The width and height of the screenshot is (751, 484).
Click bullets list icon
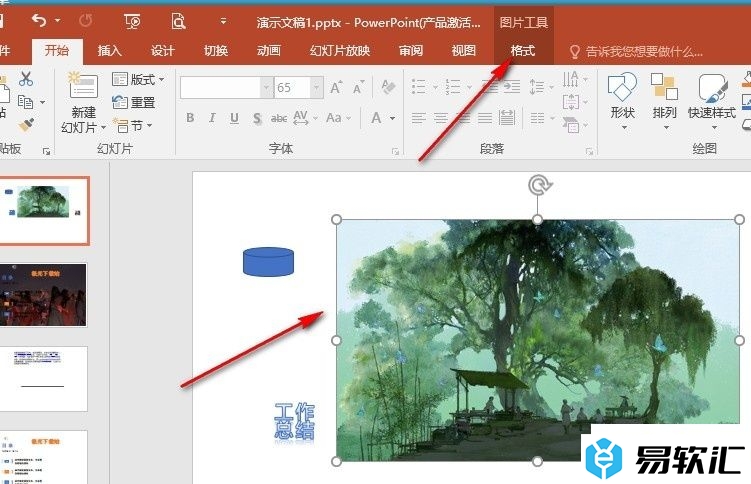pyautogui.click(x=419, y=87)
